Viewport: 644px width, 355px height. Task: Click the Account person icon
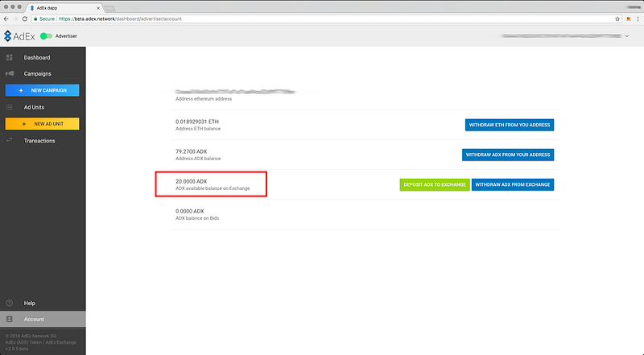click(10, 320)
